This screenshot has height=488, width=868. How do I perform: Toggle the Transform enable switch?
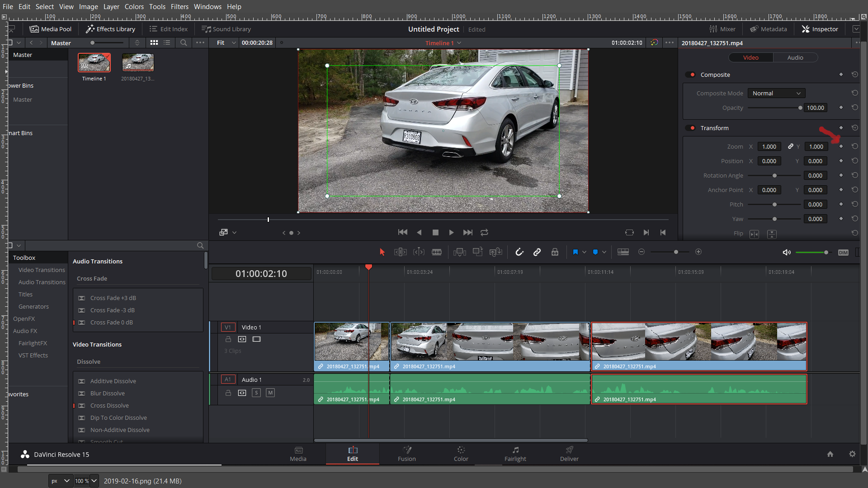pos(690,128)
